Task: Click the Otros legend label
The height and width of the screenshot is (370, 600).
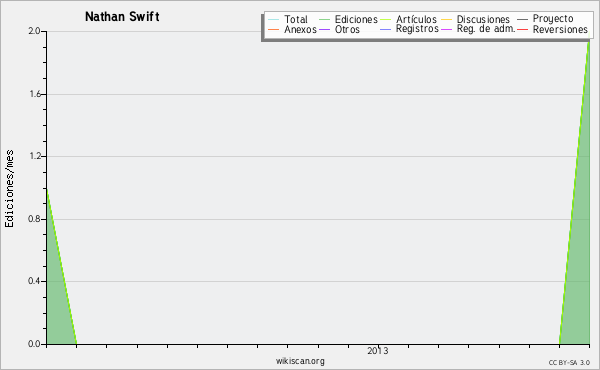Action: click(347, 30)
